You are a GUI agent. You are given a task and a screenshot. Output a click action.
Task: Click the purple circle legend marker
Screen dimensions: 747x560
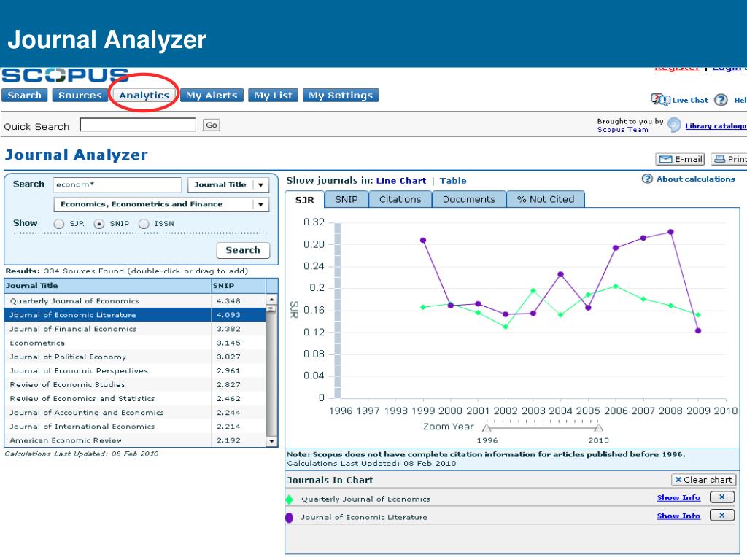(x=289, y=517)
